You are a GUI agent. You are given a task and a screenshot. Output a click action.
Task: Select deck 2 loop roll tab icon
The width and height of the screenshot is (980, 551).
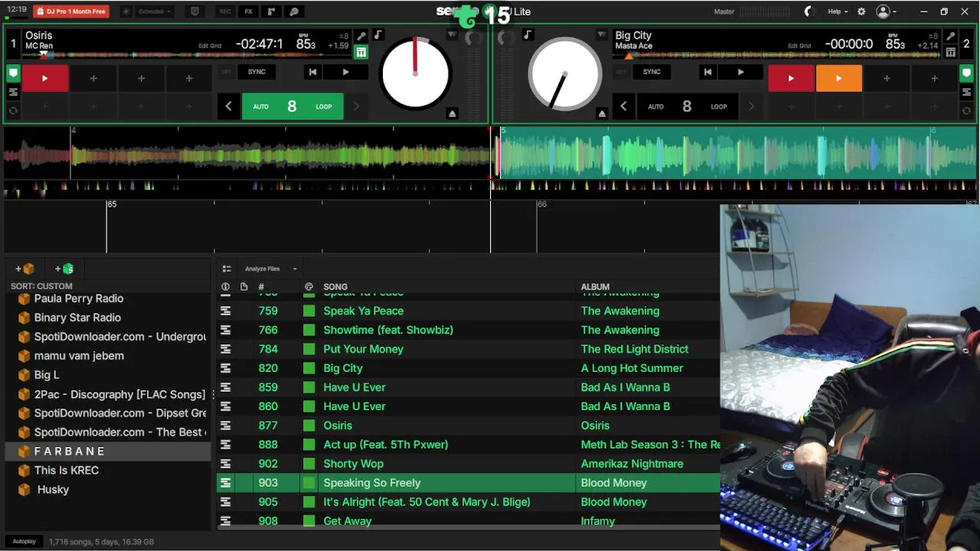[x=966, y=110]
